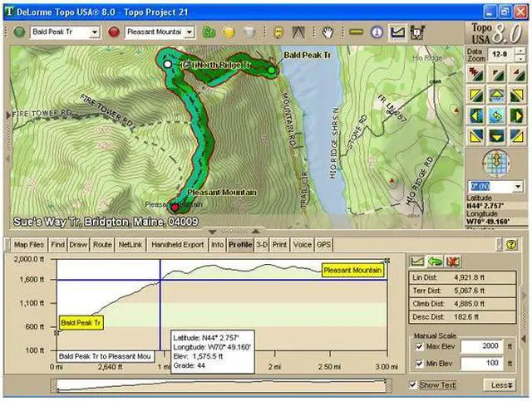This screenshot has width=532, height=401.
Task: Pan the map south with down arrow
Action: click(496, 134)
